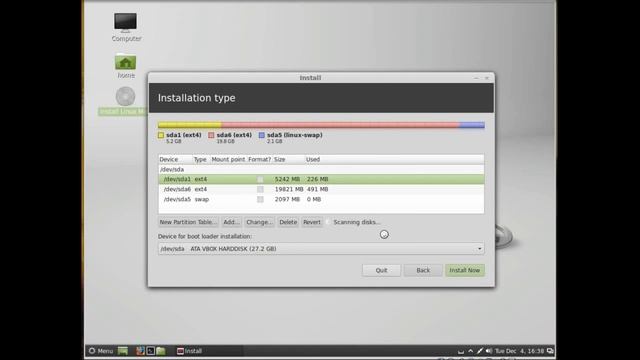Click the 491 MB used cell

coord(318,189)
